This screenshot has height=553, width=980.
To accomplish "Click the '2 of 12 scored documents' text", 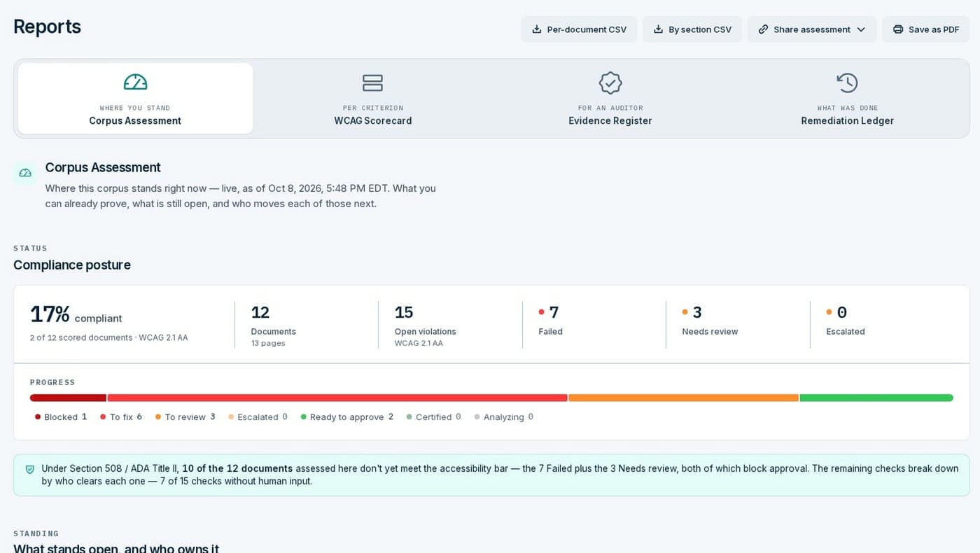I will (x=81, y=337).
